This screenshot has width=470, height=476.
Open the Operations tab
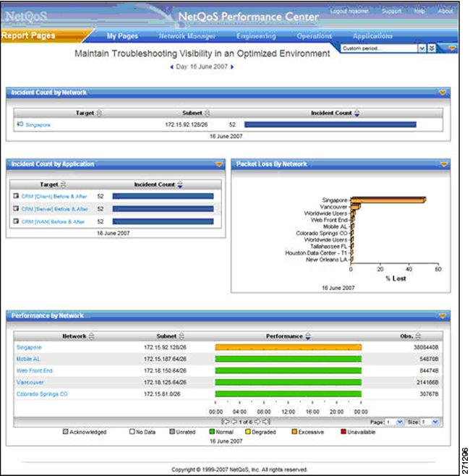(315, 36)
